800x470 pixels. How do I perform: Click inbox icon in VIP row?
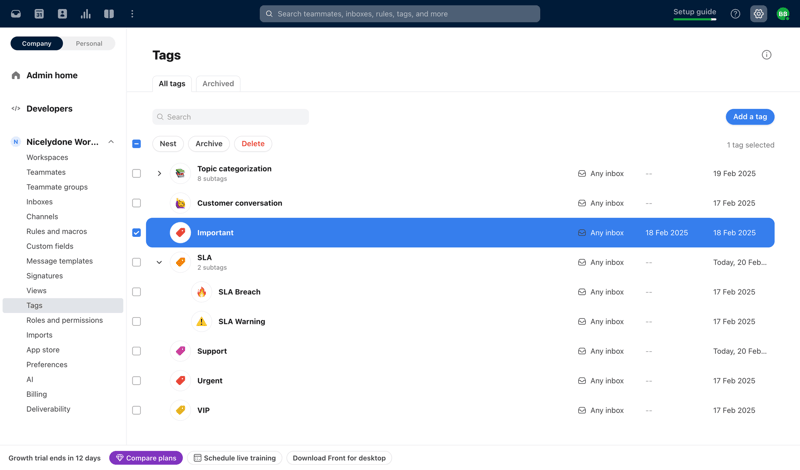582,410
